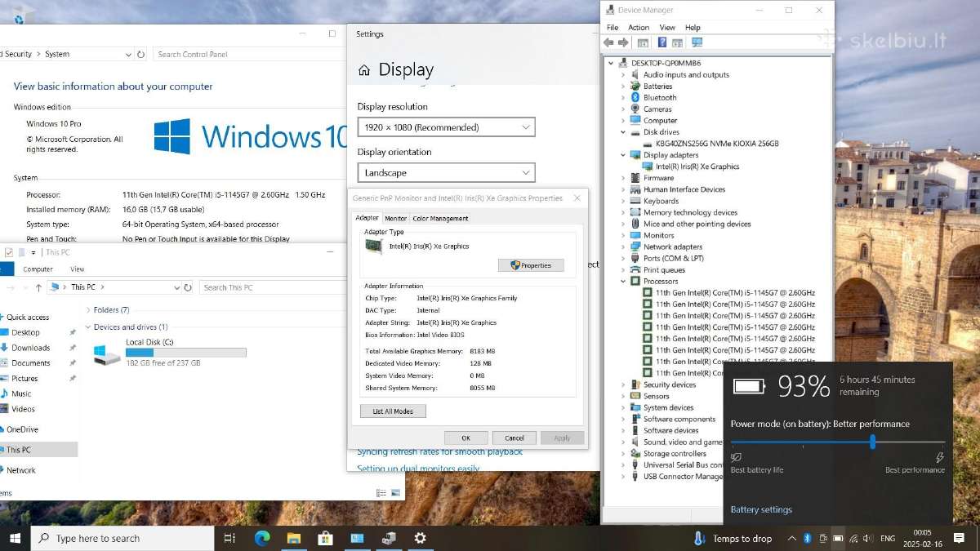The image size is (980, 551).
Task: Open the Display orientation dropdown
Action: tap(447, 173)
